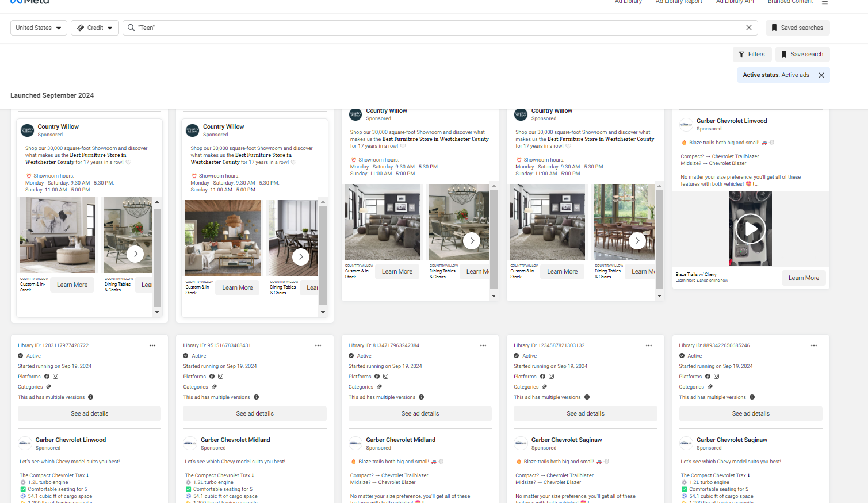The image size is (868, 503).
Task: Click scrollbar down arrow in third Country Willow ad
Action: (494, 296)
